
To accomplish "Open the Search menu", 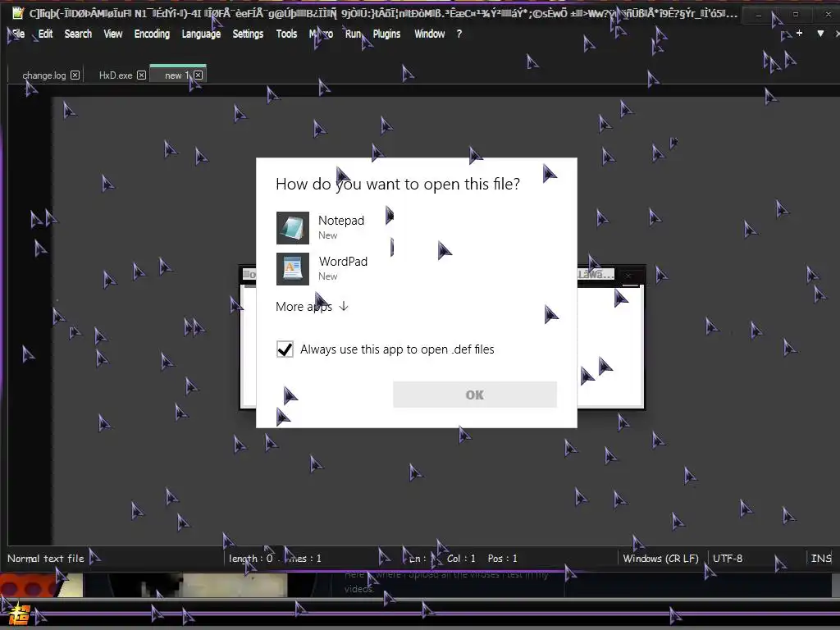I will point(78,34).
